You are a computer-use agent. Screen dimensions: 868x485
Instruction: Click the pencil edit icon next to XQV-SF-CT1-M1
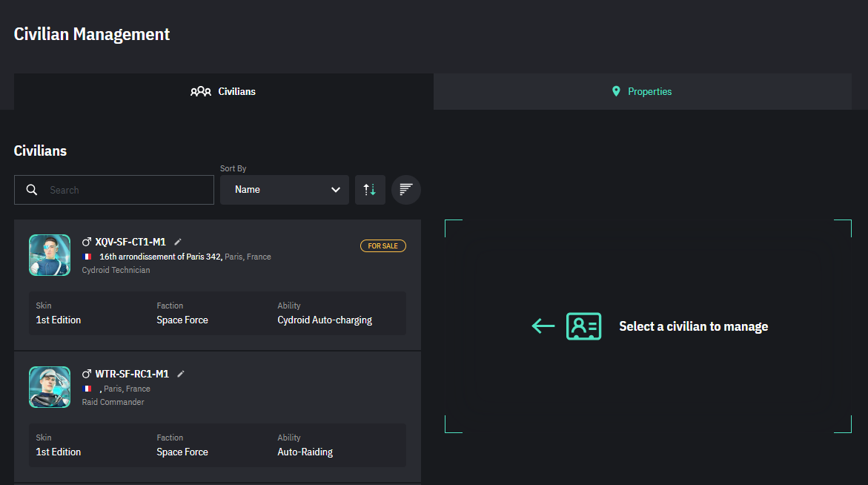click(x=178, y=242)
